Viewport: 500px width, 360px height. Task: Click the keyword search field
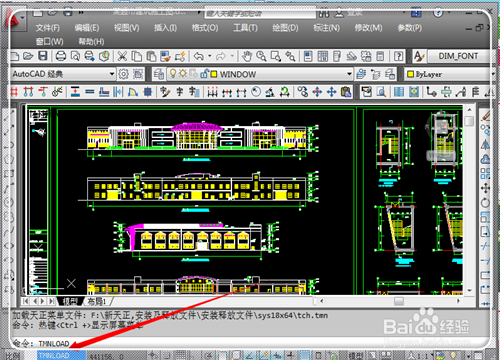pyautogui.click(x=260, y=13)
